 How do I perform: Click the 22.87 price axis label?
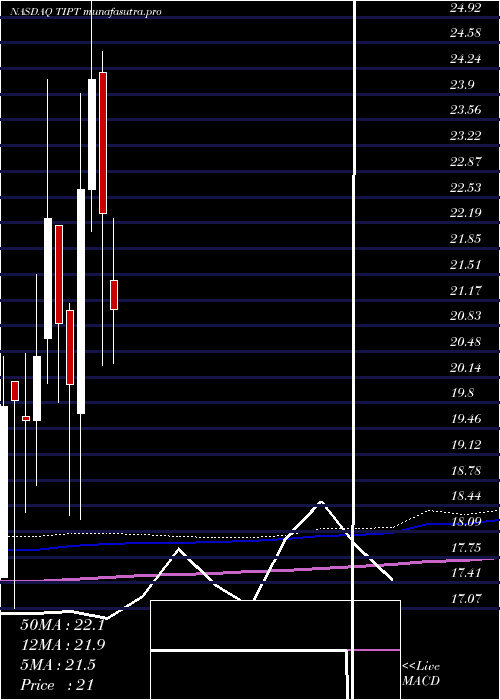click(x=465, y=162)
